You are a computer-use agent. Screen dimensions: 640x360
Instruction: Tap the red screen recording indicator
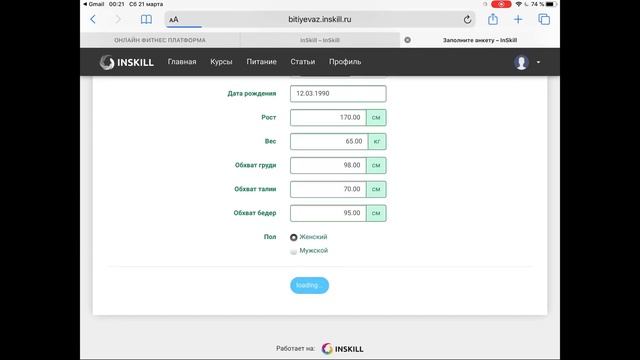[501, 4]
